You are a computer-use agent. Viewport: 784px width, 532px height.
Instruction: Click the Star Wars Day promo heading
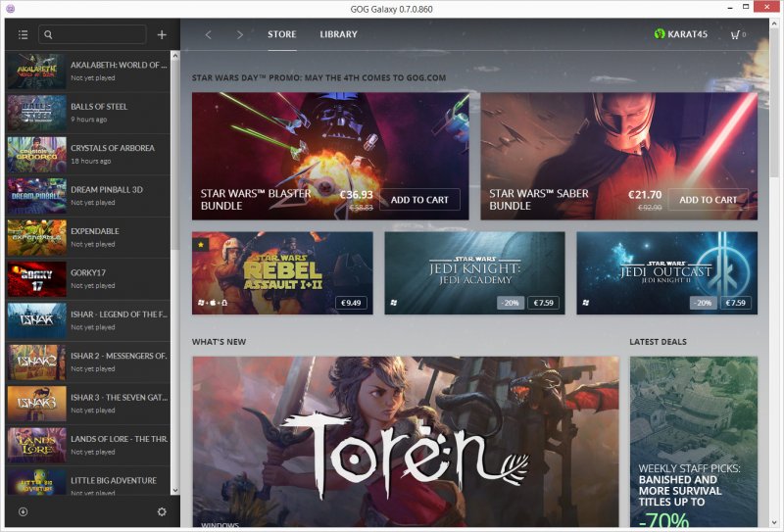[x=318, y=78]
